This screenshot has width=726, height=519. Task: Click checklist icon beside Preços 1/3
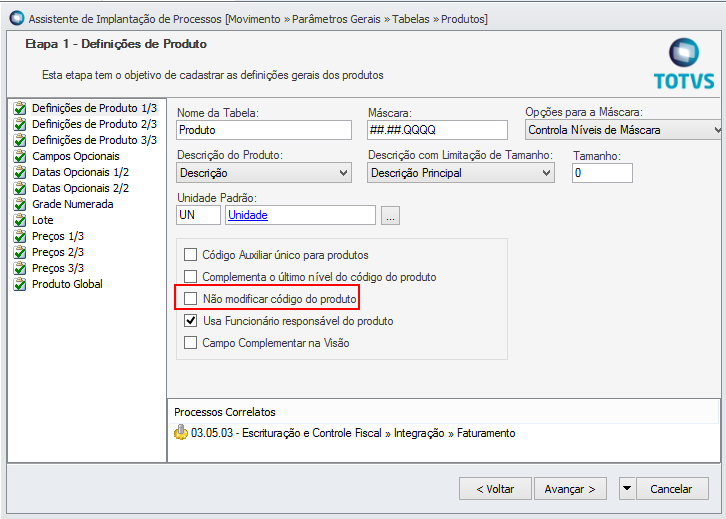20,236
